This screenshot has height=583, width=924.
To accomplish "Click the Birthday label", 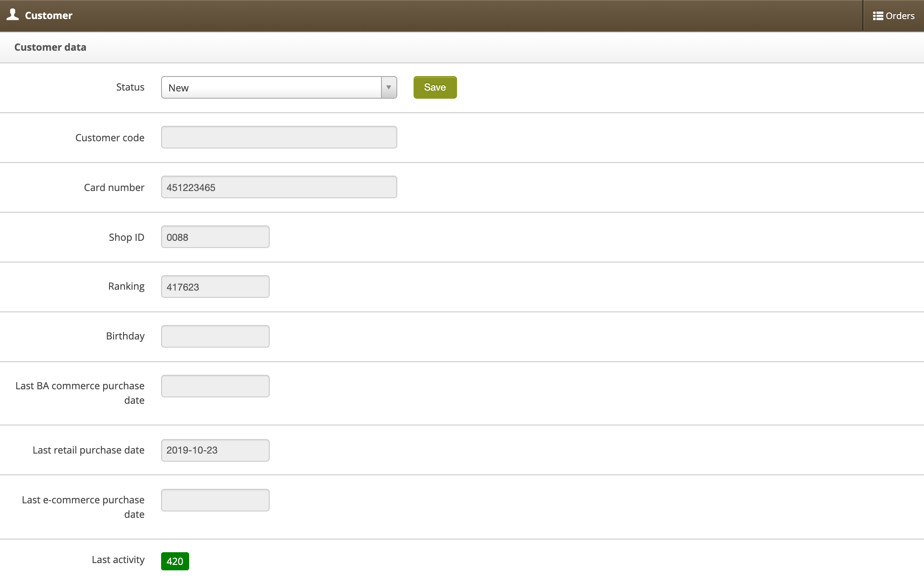I will click(x=125, y=336).
